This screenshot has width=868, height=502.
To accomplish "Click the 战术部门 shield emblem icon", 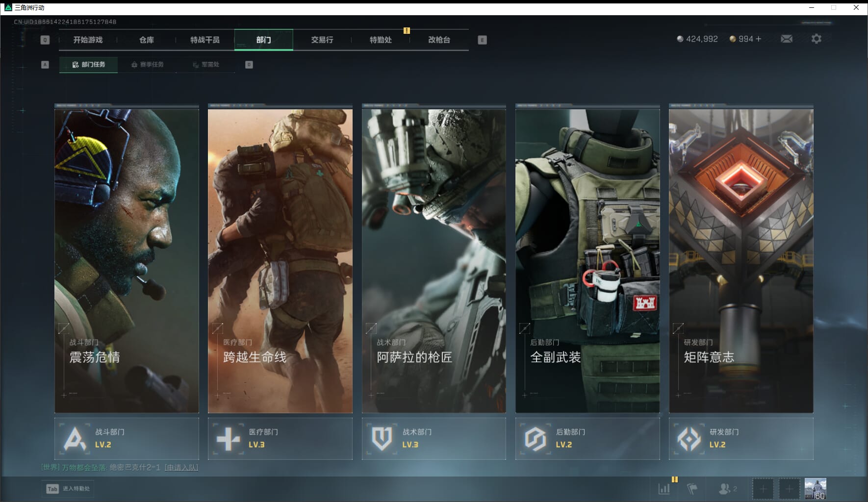I will pyautogui.click(x=382, y=438).
